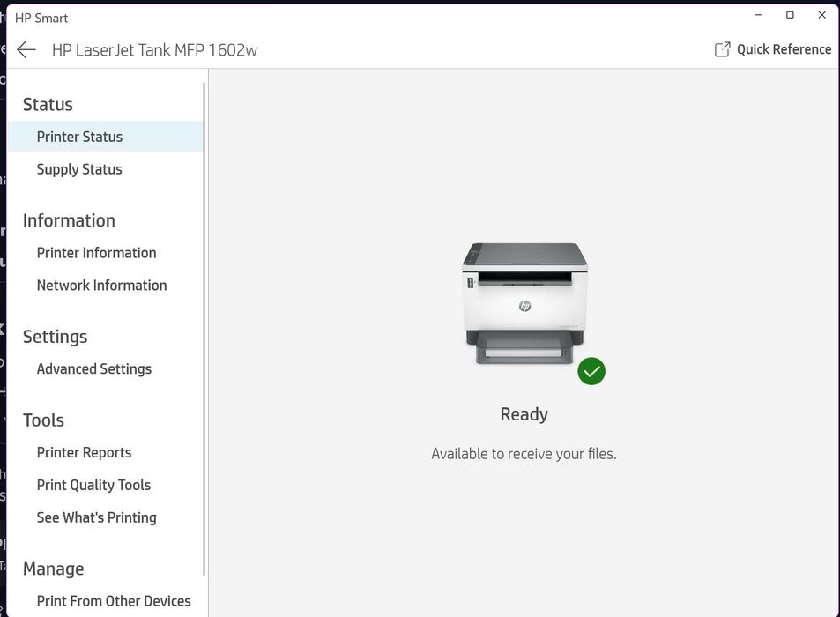The image size is (840, 617).
Task: Click the printer image thumbnail
Action: click(x=525, y=304)
